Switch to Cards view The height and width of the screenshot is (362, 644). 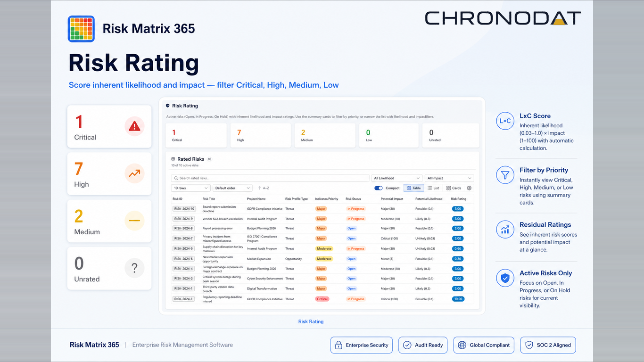(x=454, y=188)
